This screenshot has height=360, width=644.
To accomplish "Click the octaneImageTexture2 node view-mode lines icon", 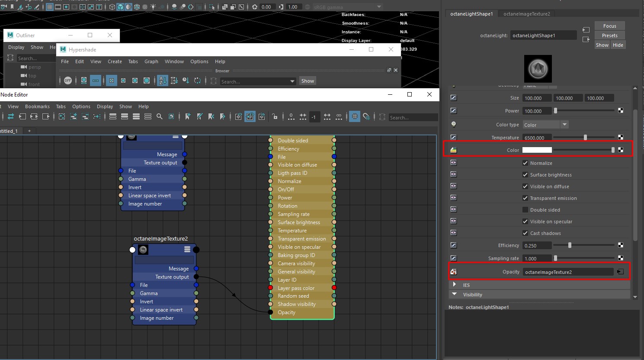I will click(187, 249).
